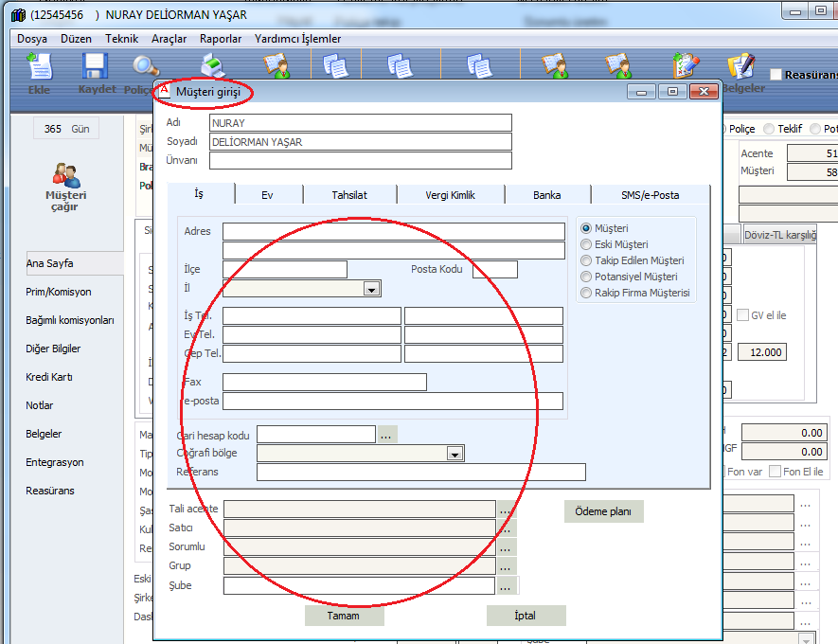Switch to the Vergi Kimlik tab

[x=450, y=195]
